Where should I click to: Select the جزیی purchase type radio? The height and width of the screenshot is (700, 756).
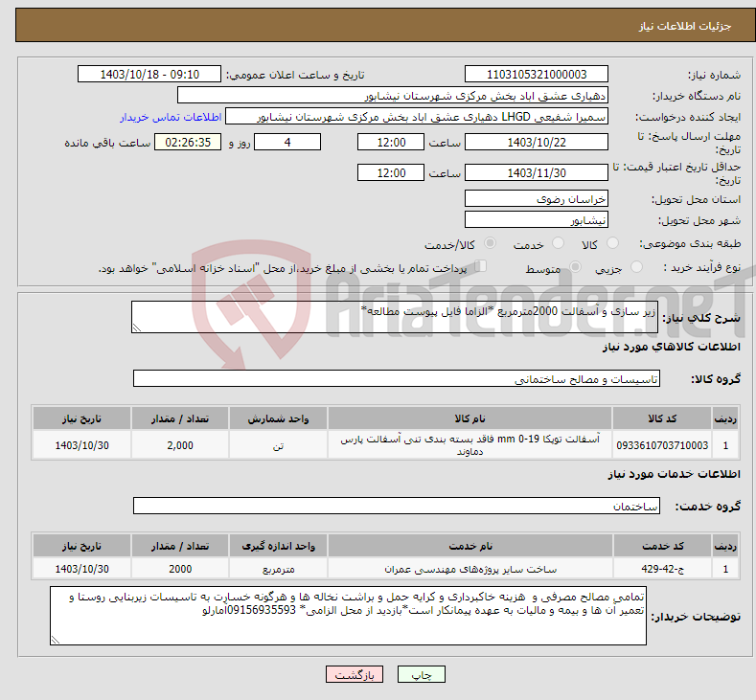click(636, 267)
